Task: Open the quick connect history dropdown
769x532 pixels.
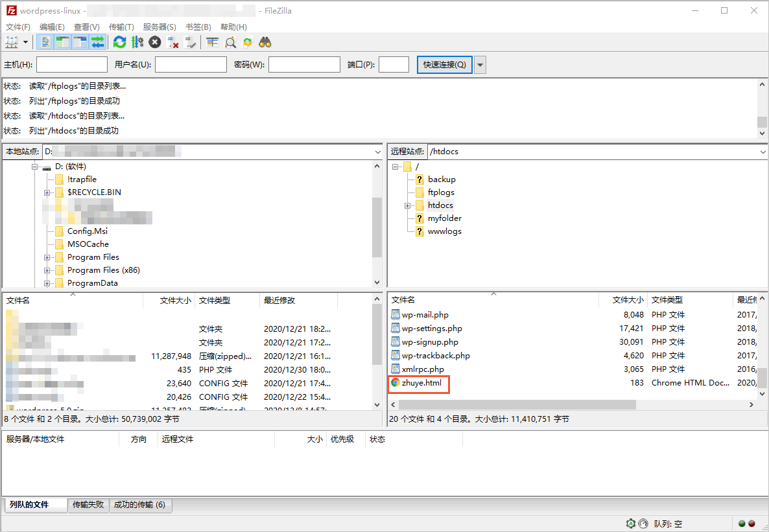Action: tap(480, 65)
